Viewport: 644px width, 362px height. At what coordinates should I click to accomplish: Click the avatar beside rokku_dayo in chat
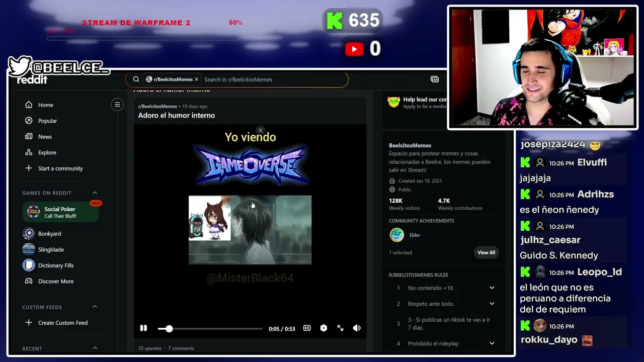[540, 326]
